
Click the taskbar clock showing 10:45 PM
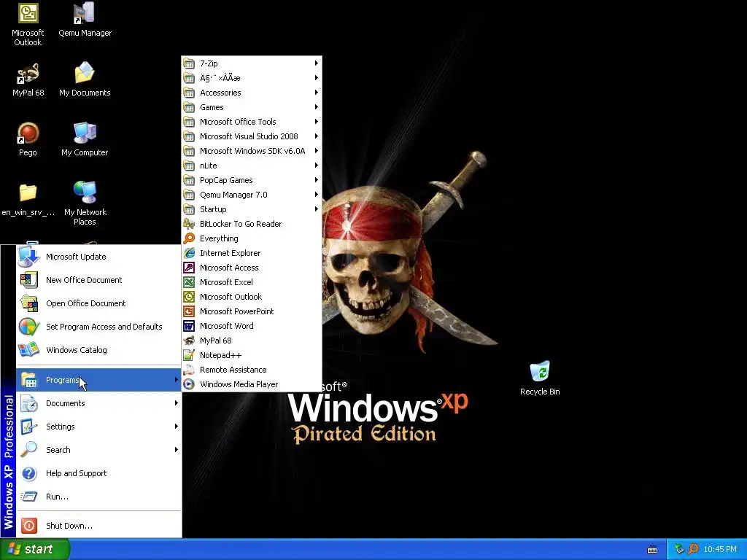[x=720, y=550]
